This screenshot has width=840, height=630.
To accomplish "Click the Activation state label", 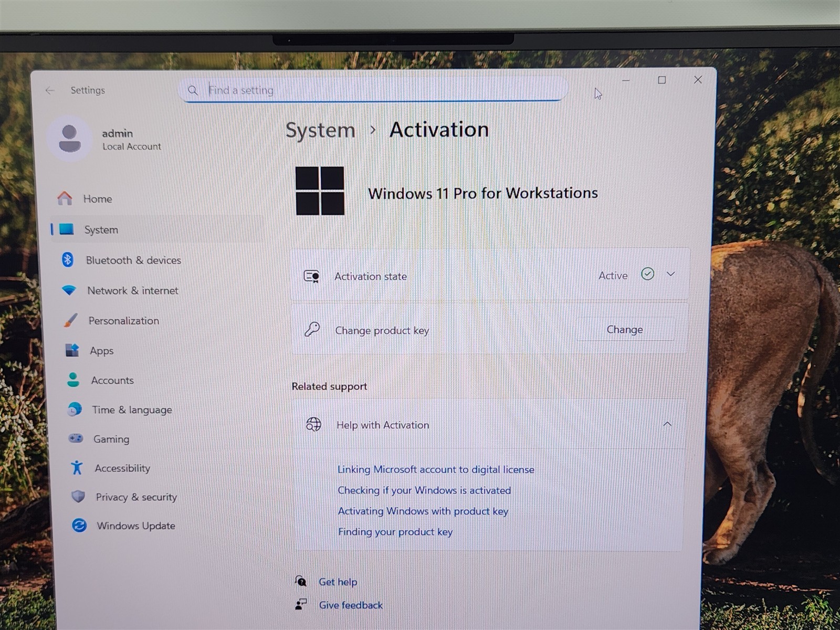I will (371, 276).
